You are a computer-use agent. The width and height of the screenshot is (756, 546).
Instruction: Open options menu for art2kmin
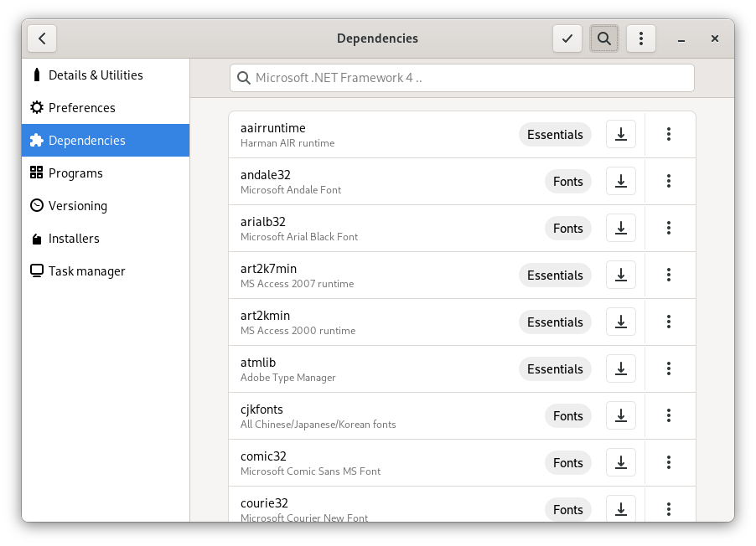669,322
